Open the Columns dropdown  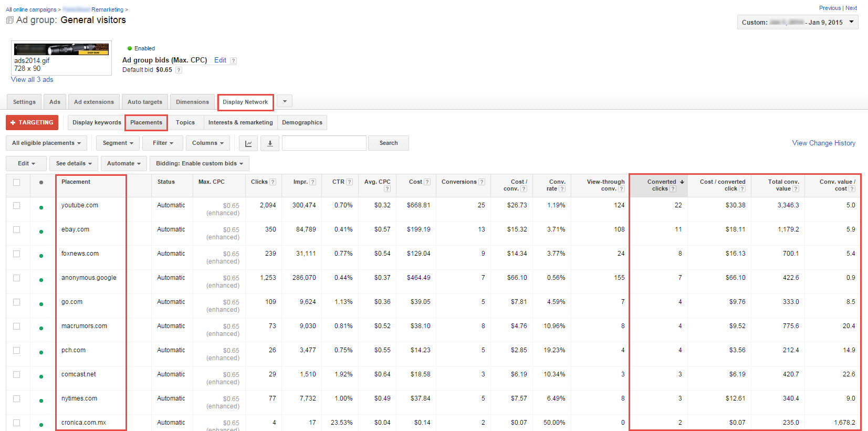[x=208, y=143]
